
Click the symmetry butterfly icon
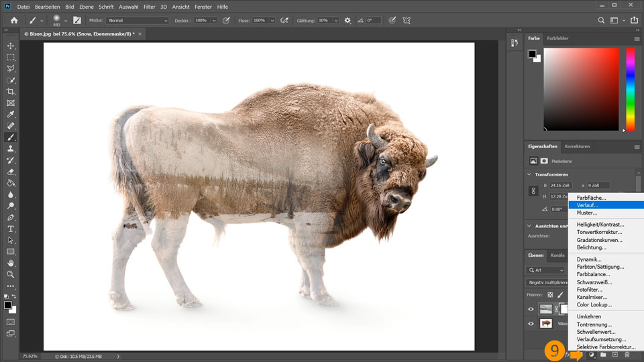(407, 20)
